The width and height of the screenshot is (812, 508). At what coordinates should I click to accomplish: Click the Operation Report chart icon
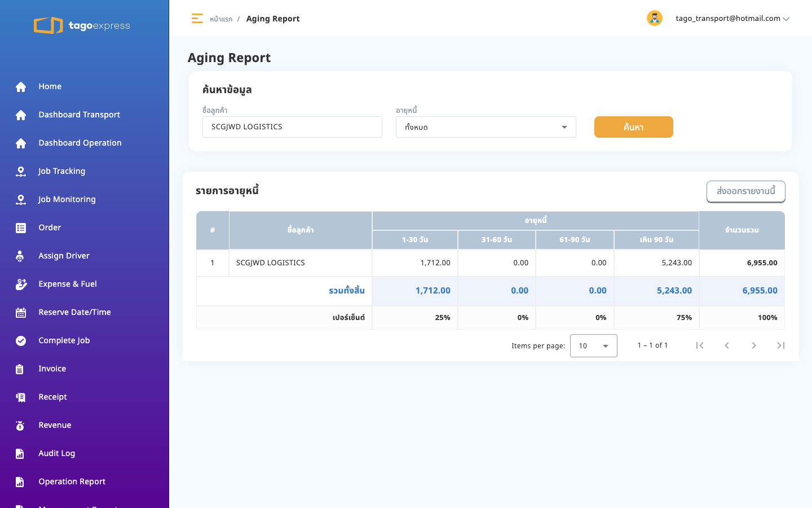point(20,482)
